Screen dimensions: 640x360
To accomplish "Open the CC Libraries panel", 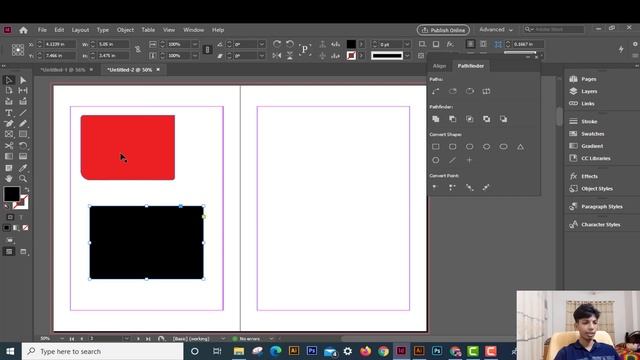I will coord(596,158).
